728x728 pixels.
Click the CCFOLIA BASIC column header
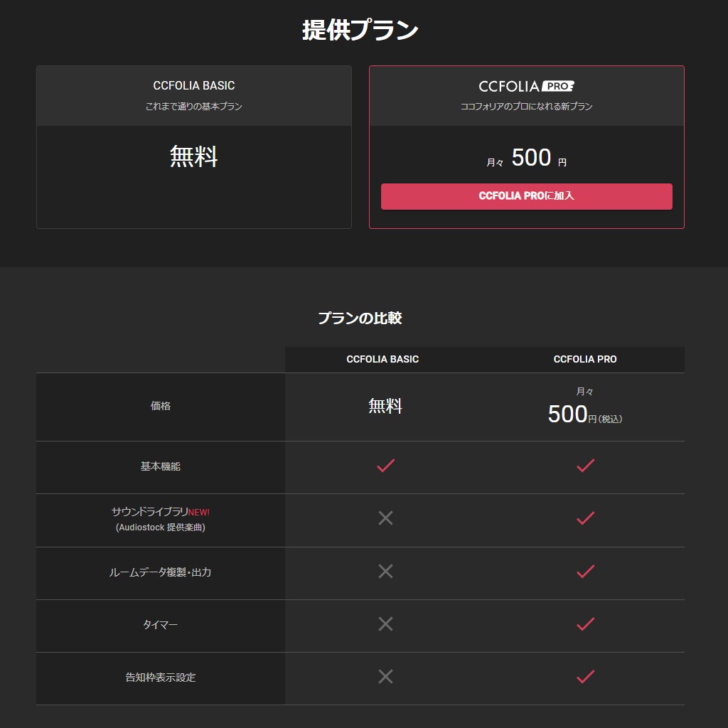(382, 359)
